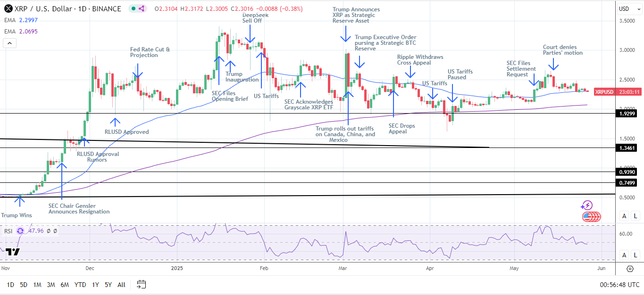Click the TradingView logo

[13, 252]
